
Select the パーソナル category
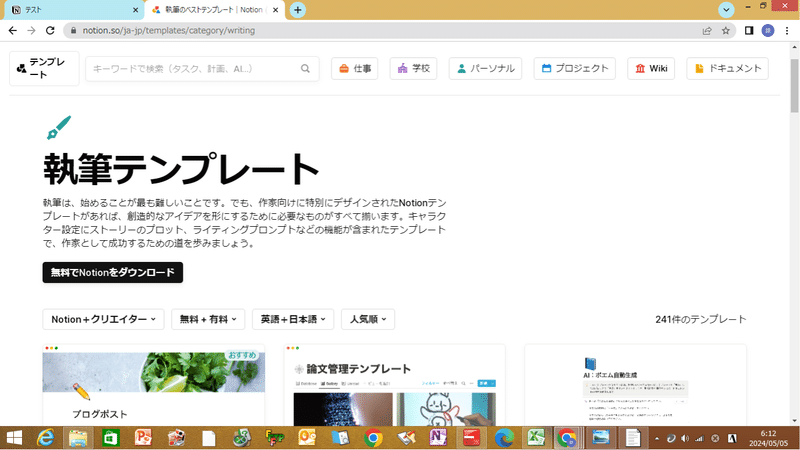(485, 68)
